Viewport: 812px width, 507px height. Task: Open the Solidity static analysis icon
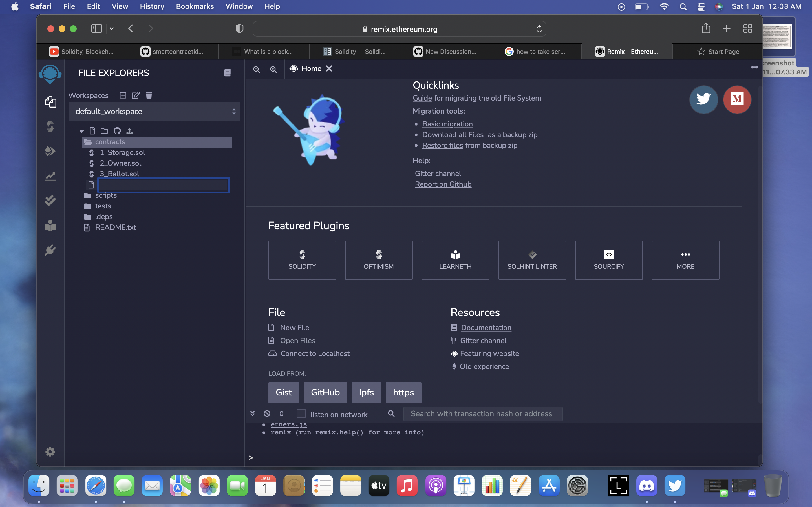(x=50, y=176)
